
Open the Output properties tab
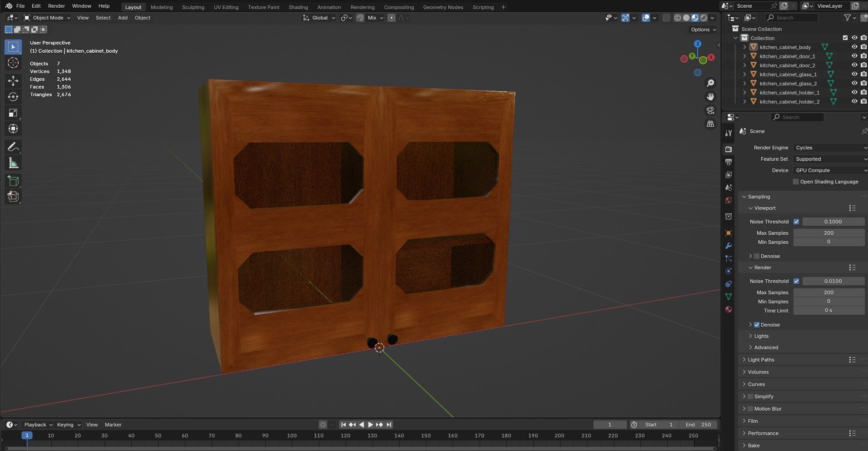point(729,162)
